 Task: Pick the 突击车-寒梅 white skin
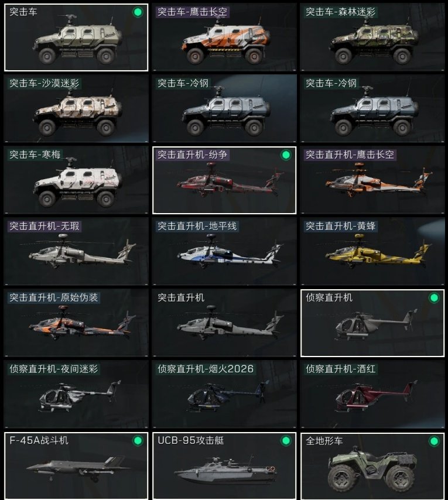(x=76, y=180)
